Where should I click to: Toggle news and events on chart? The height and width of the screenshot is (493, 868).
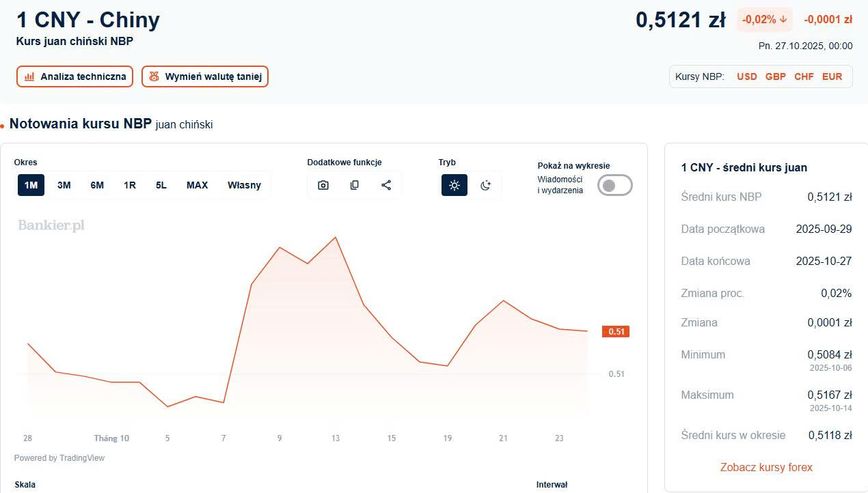(x=614, y=185)
